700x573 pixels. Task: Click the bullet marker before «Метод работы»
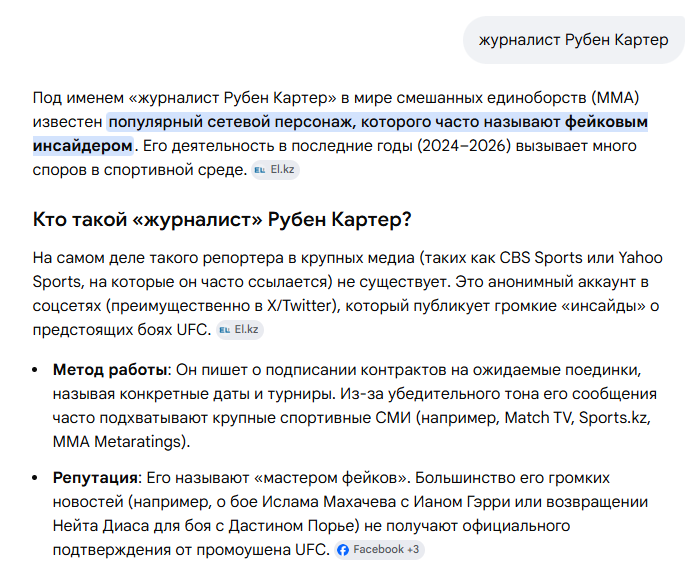coord(35,370)
